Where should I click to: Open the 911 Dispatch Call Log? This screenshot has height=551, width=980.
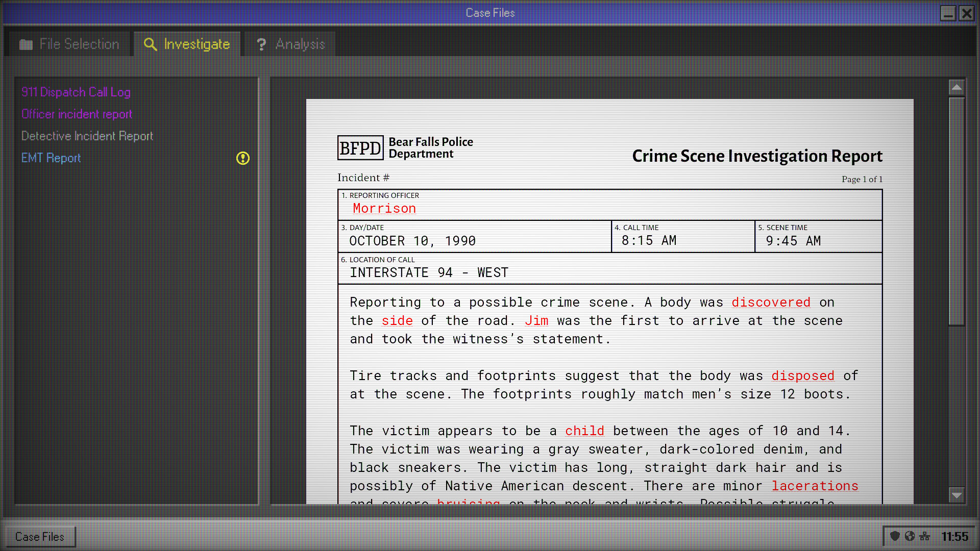(76, 92)
